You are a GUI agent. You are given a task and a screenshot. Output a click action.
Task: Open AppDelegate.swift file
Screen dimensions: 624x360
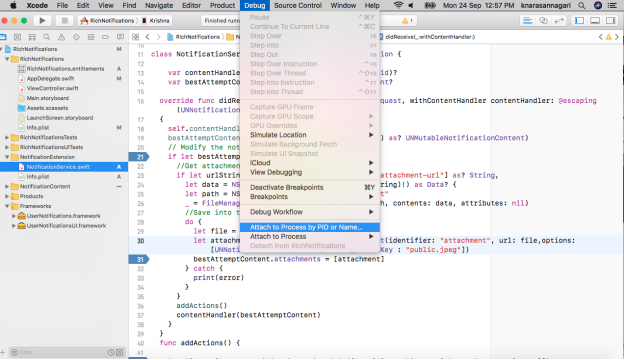point(50,79)
